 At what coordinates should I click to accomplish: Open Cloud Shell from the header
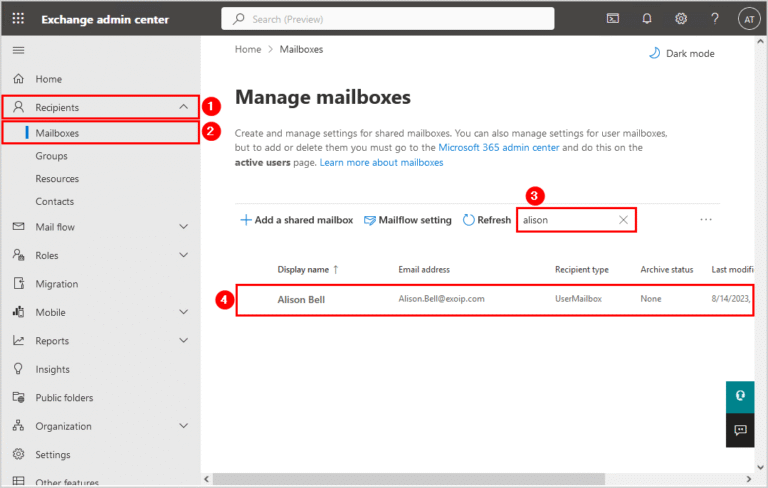(613, 19)
